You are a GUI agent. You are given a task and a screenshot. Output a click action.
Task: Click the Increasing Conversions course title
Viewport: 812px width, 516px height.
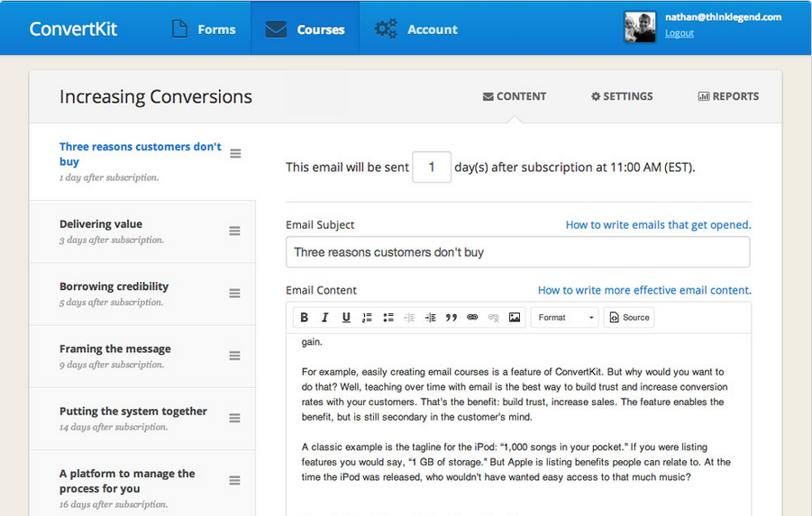click(155, 96)
